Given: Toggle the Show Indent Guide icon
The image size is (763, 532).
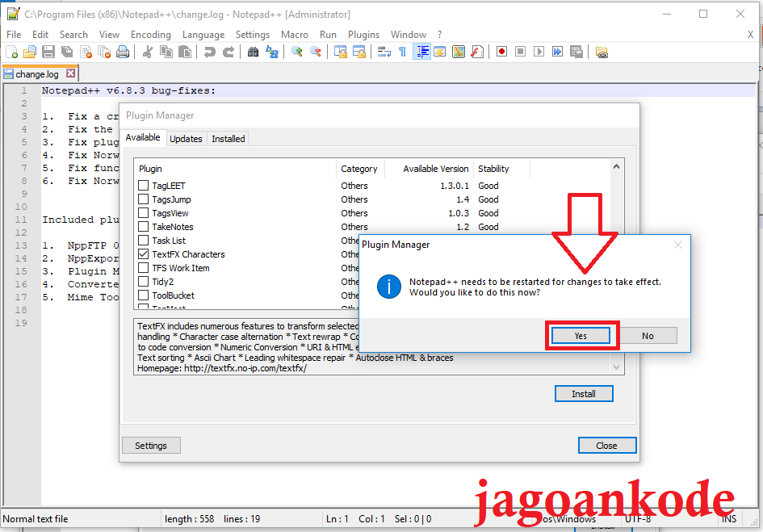Looking at the screenshot, I should pyautogui.click(x=421, y=52).
